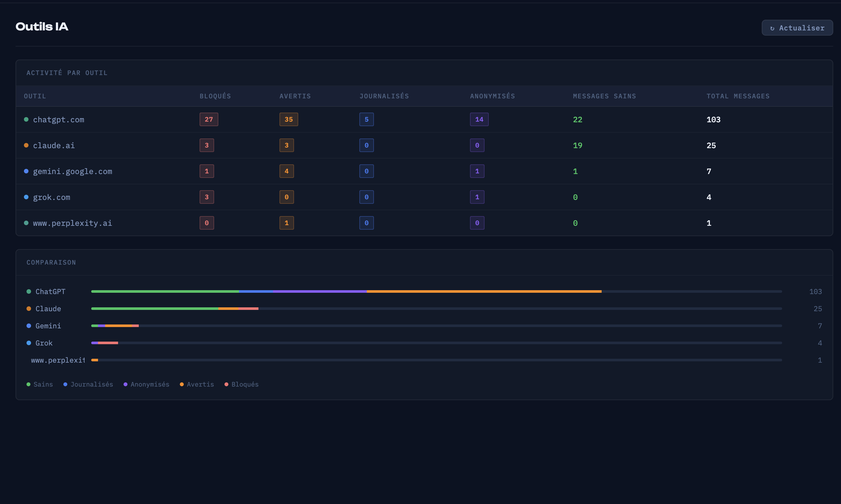This screenshot has height=504, width=841.
Task: Click the Activité par outil section title
Action: 67,73
